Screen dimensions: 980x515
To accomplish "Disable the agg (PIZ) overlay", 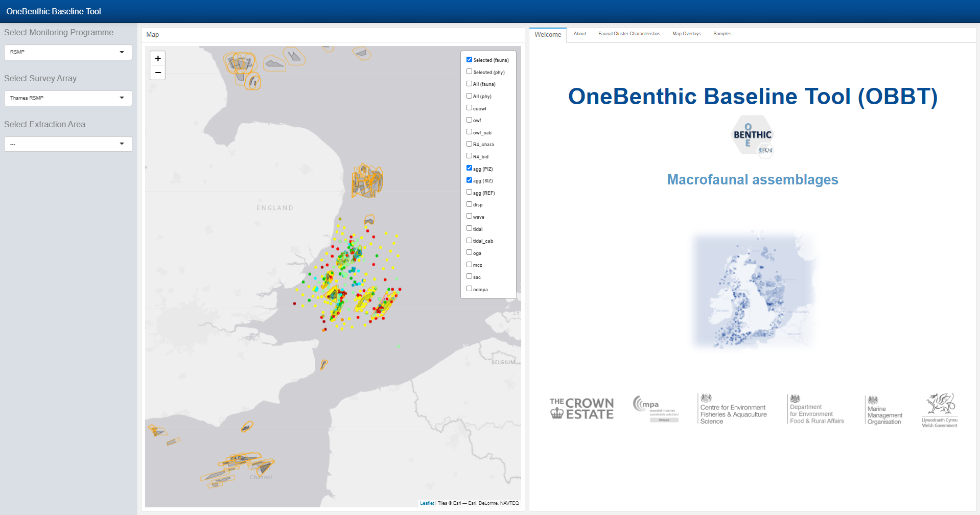I will pos(469,168).
